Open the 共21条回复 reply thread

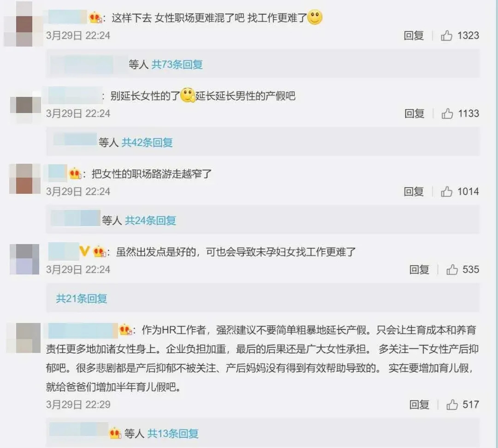81,299
